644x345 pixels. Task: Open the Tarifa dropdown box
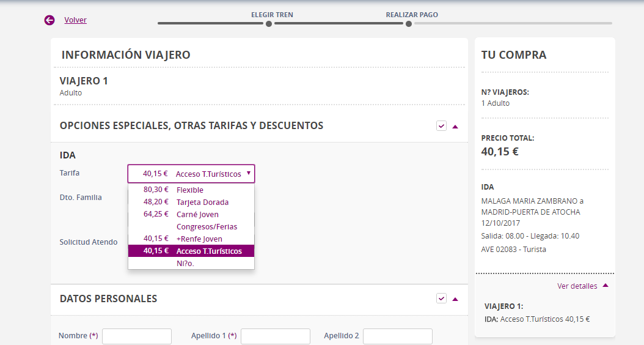(191, 174)
